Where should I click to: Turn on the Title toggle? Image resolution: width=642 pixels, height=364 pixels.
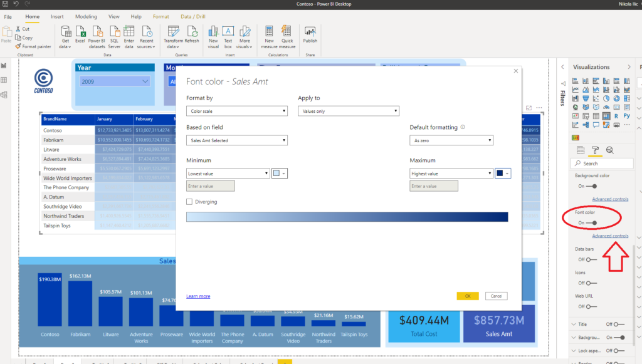point(619,325)
